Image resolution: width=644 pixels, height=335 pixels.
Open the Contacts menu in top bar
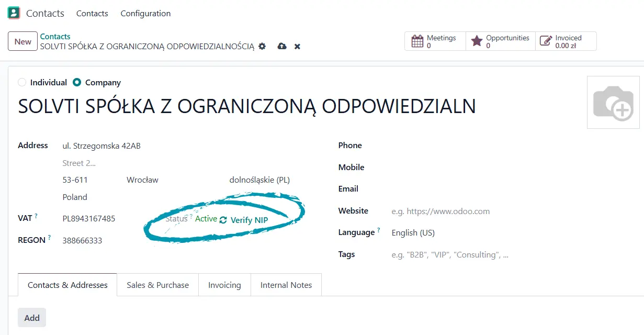coord(92,13)
